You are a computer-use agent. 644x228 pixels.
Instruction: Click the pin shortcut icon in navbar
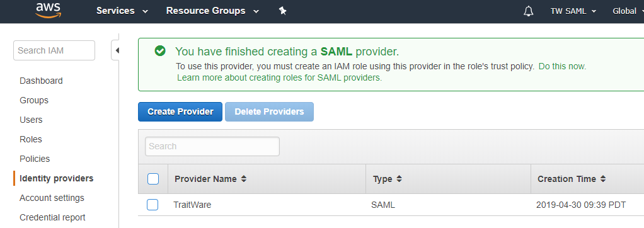(282, 11)
